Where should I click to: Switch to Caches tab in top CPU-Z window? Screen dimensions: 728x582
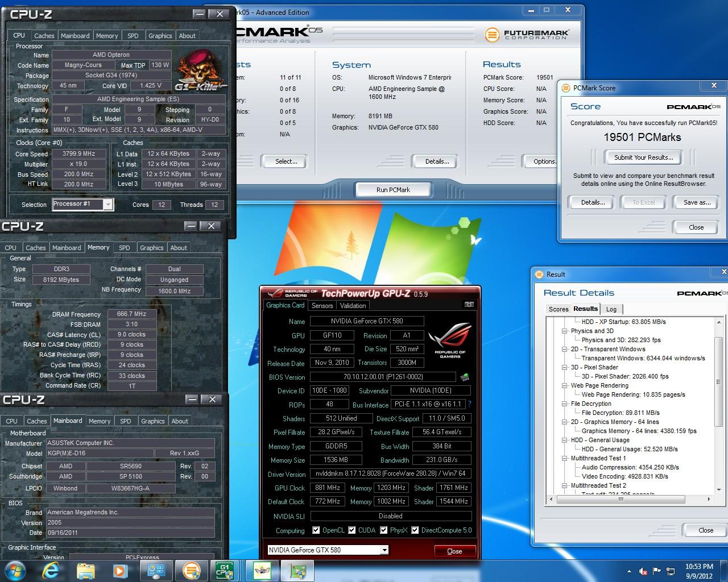point(44,35)
